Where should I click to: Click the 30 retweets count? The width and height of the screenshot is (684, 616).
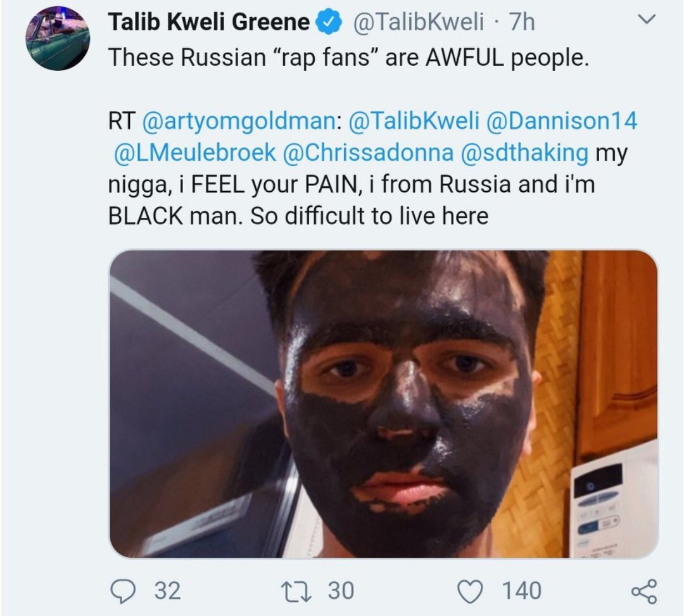pyautogui.click(x=341, y=591)
